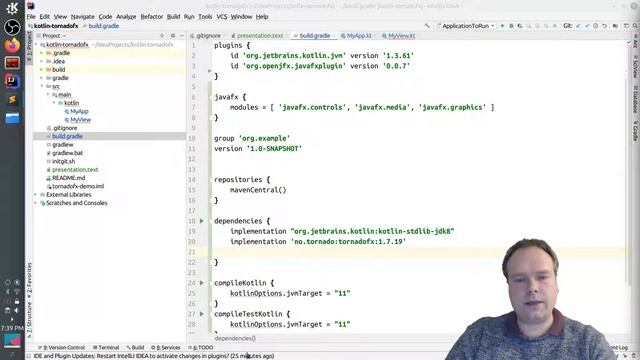640x360 pixels.
Task: Open the VCS menu
Action: [222, 17]
